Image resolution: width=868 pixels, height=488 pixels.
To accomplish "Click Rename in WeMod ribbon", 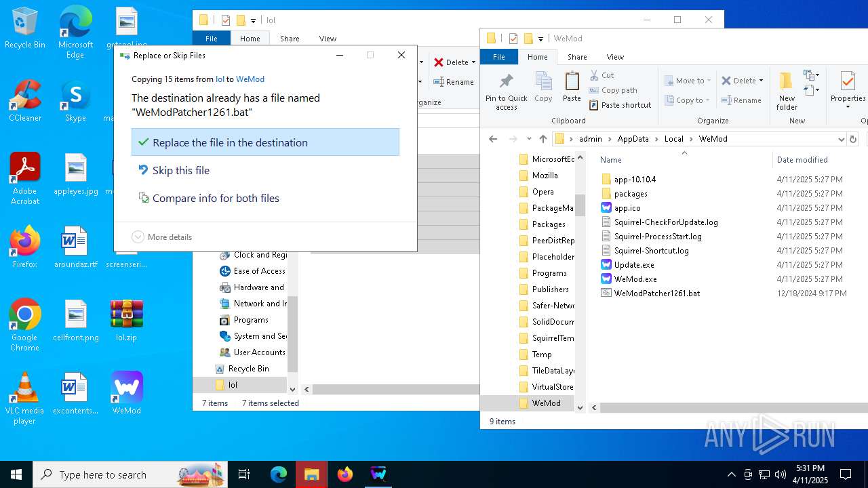I will (741, 100).
